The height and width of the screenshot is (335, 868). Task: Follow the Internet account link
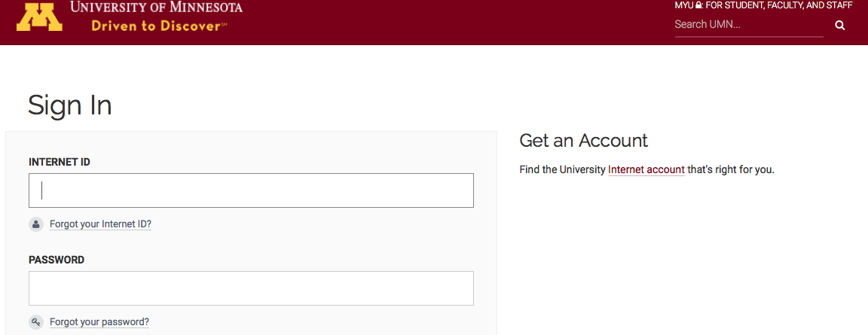point(646,170)
